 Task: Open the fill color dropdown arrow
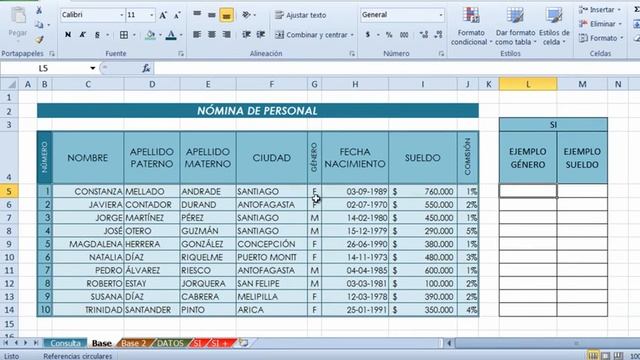160,35
